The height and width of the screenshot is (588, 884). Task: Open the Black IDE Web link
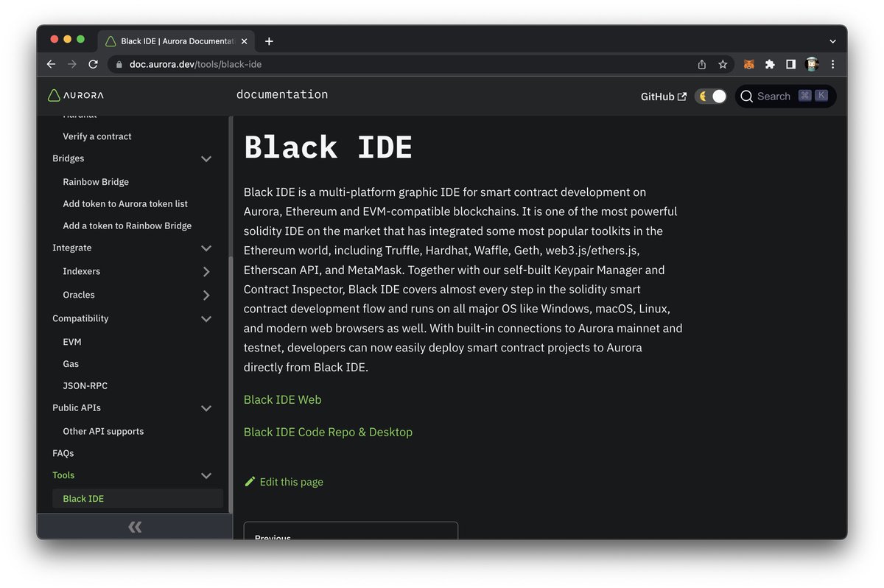(282, 399)
